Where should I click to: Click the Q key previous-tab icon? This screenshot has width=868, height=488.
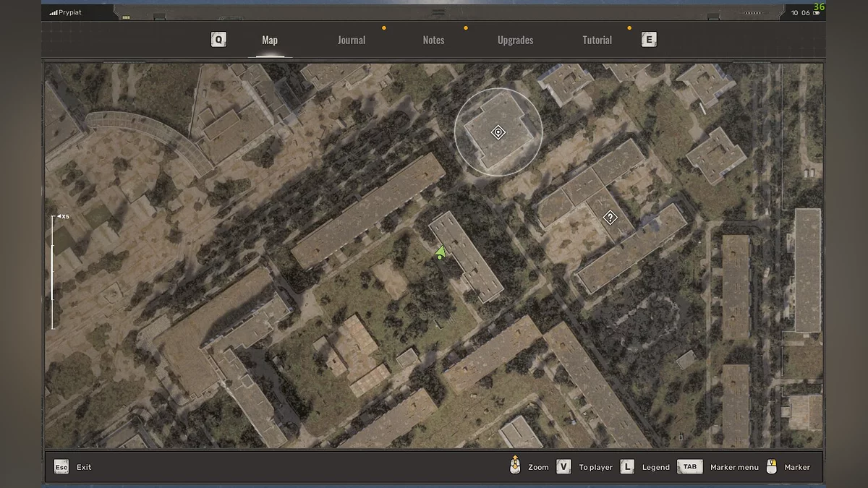pyautogui.click(x=218, y=40)
